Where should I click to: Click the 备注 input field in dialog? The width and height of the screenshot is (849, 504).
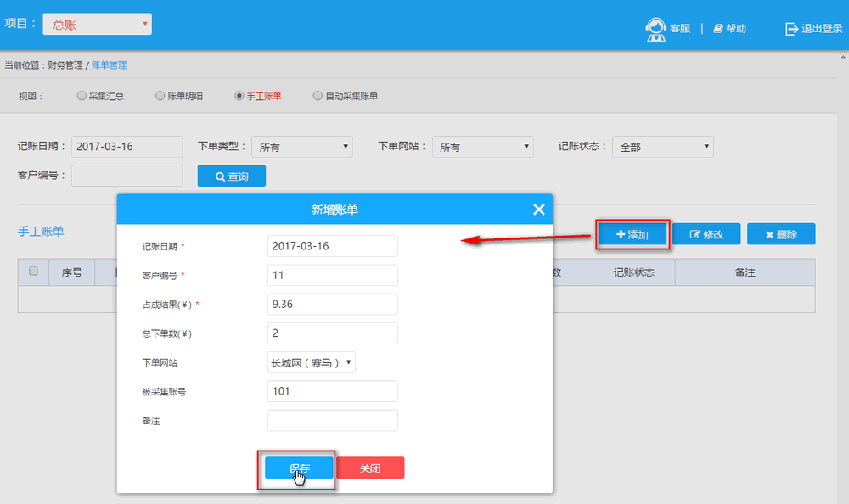[x=332, y=421]
